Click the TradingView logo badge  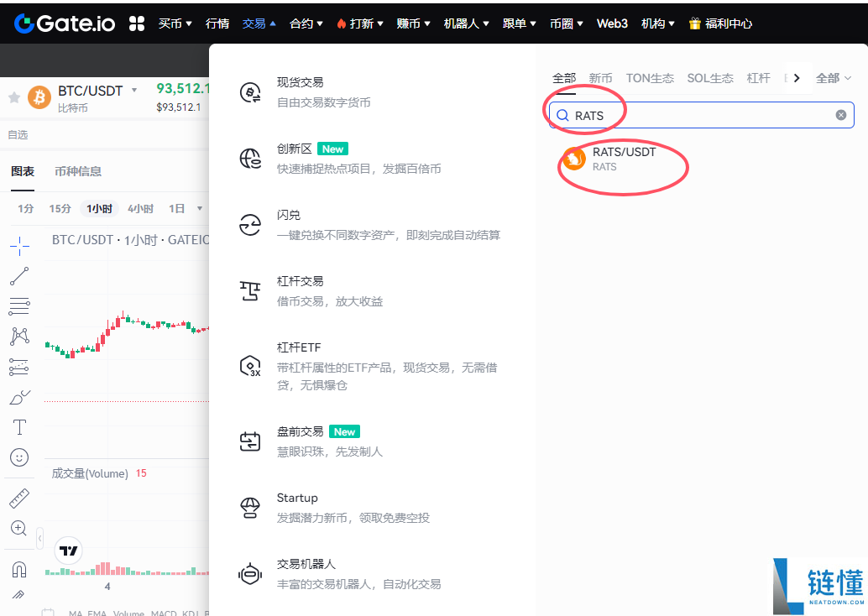point(69,551)
